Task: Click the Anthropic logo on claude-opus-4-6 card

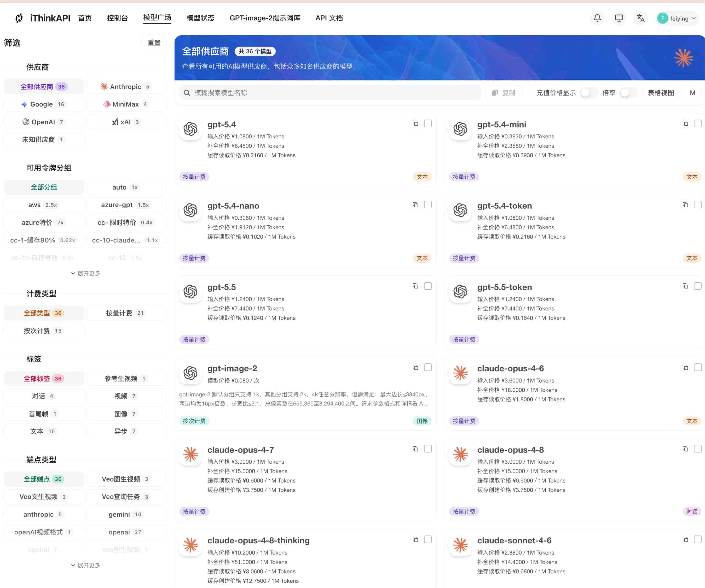Action: 460,373
